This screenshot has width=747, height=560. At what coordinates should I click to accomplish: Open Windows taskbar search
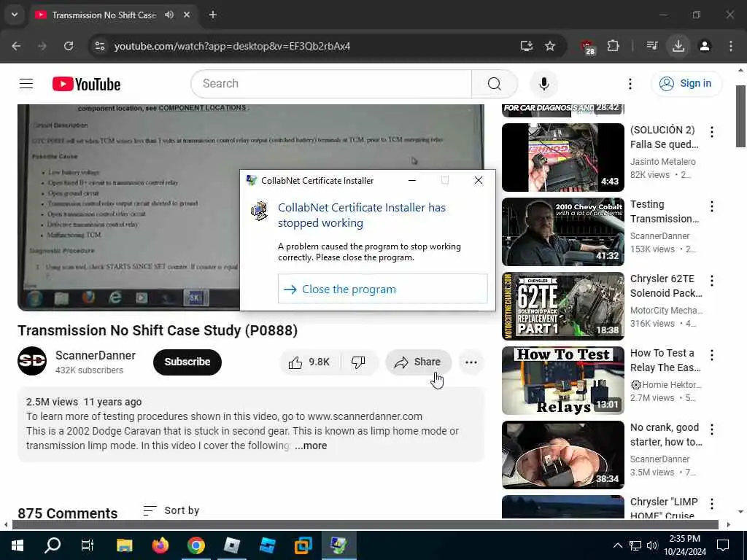coord(53,545)
